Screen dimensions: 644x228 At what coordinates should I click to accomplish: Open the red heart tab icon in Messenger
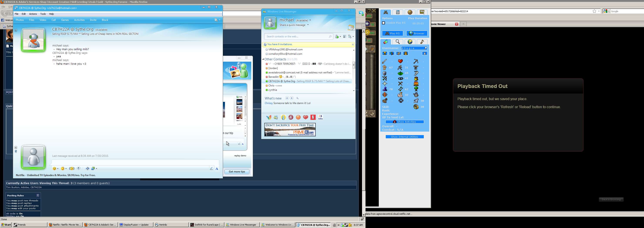click(305, 117)
